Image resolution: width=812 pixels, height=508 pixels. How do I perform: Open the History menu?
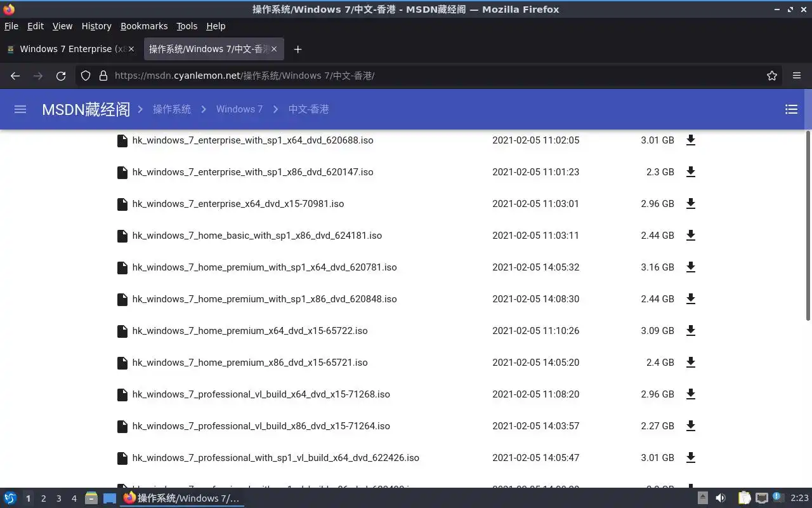tap(96, 26)
